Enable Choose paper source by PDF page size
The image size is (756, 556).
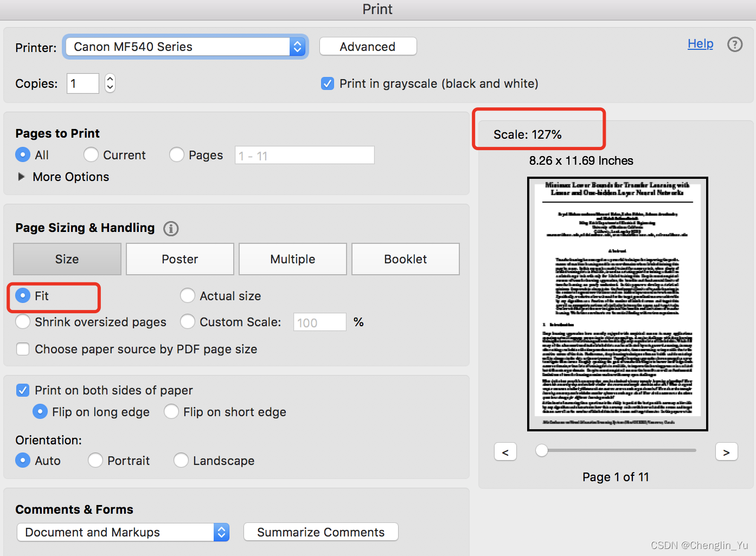[23, 349]
